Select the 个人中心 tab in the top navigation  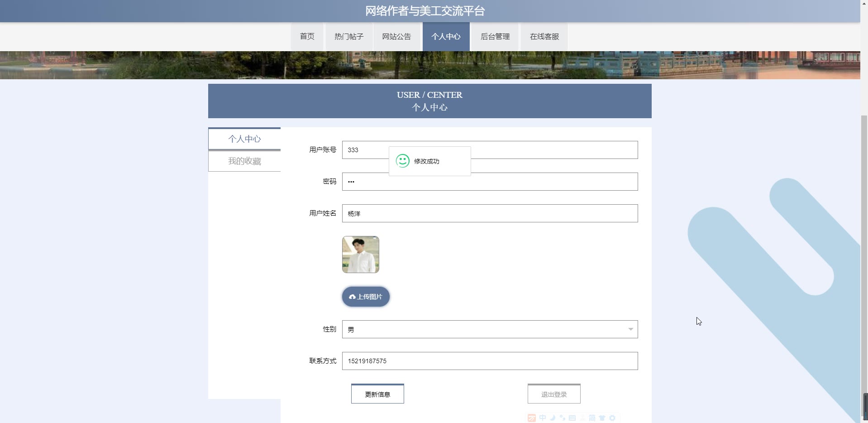click(x=446, y=37)
